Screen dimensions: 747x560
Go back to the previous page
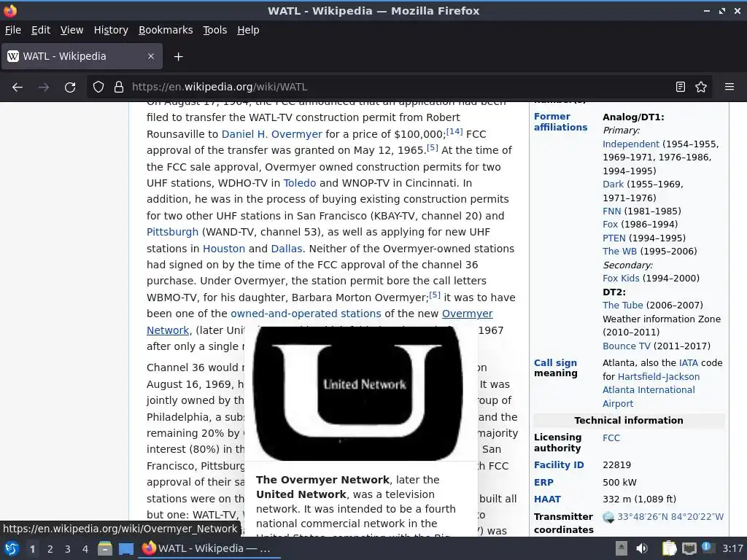pos(18,87)
